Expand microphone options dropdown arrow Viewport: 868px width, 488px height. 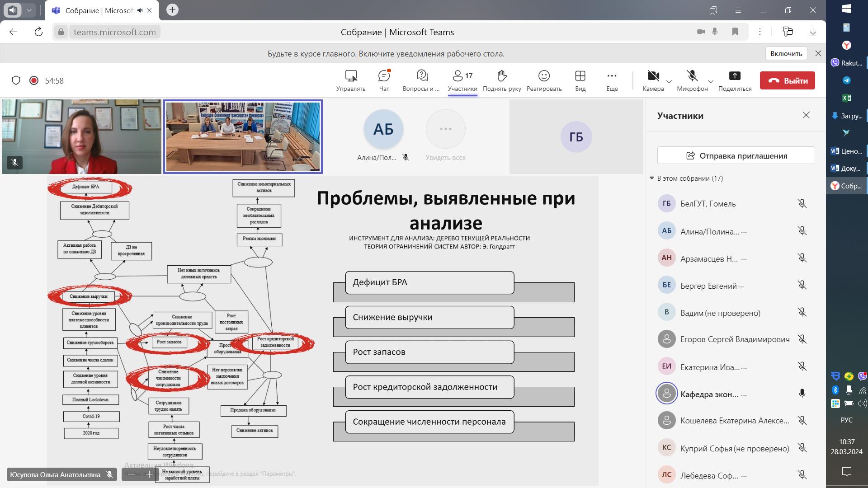(x=711, y=81)
